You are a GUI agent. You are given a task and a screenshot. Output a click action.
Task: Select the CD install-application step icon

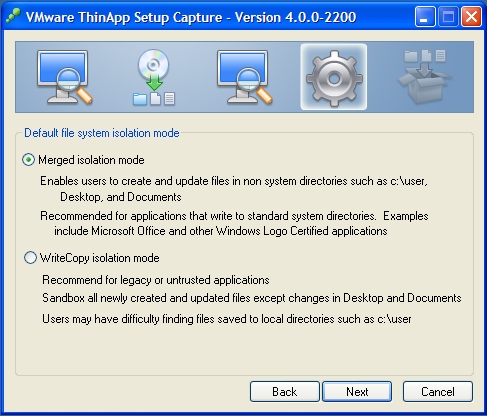[154, 77]
